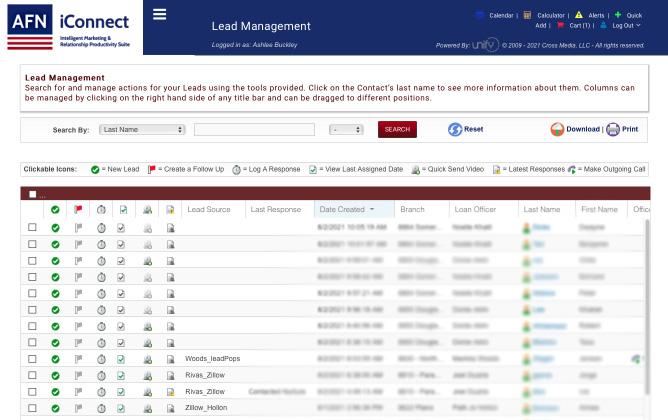Click Quick Send Video column header icon

click(x=147, y=210)
